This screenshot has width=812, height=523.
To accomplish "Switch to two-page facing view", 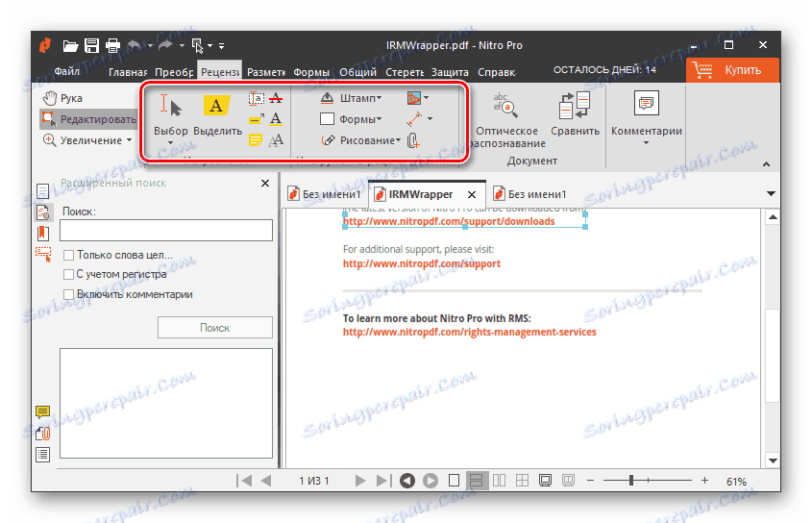I will 500,481.
